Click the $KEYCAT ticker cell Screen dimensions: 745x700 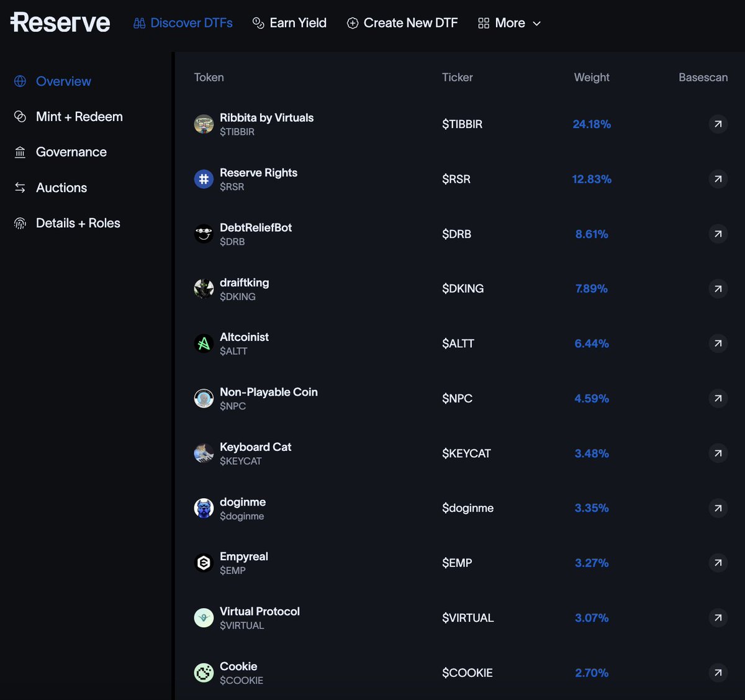tap(466, 453)
